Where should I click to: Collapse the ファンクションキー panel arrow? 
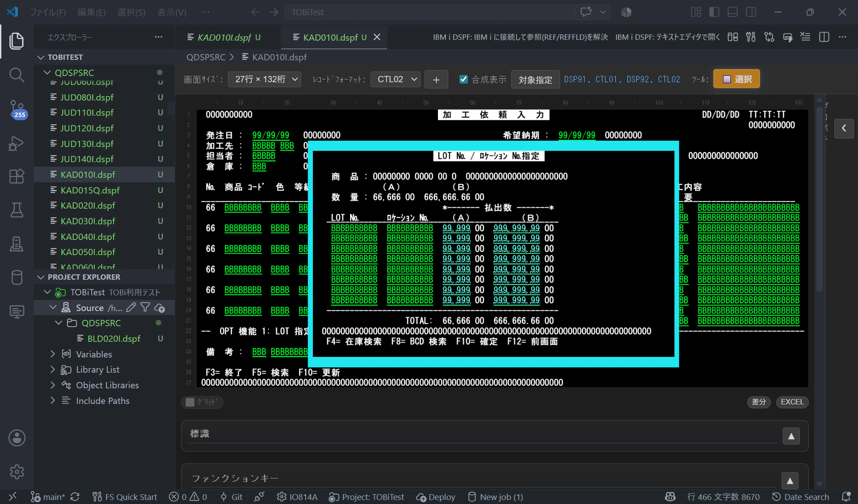[790, 481]
